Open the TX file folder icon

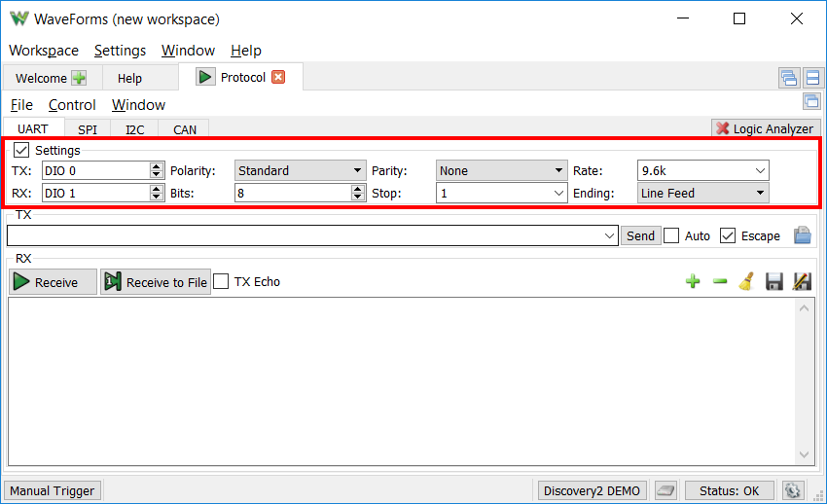(x=803, y=235)
